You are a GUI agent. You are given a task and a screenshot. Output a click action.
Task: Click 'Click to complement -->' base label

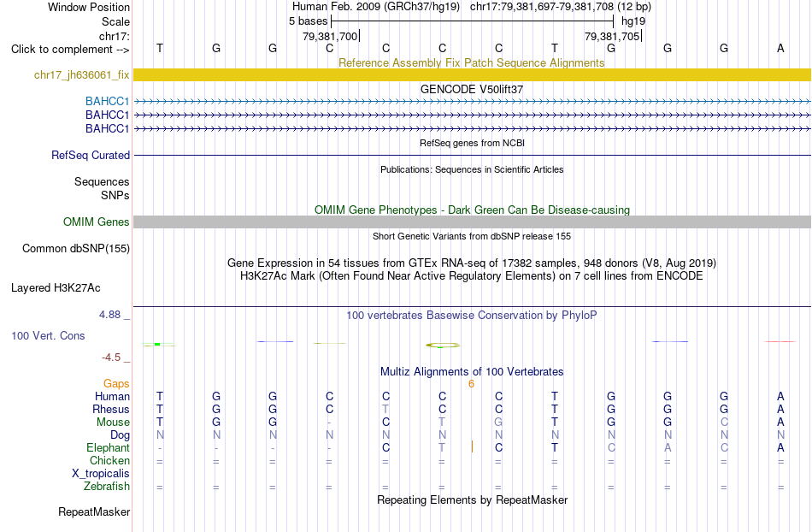point(70,50)
